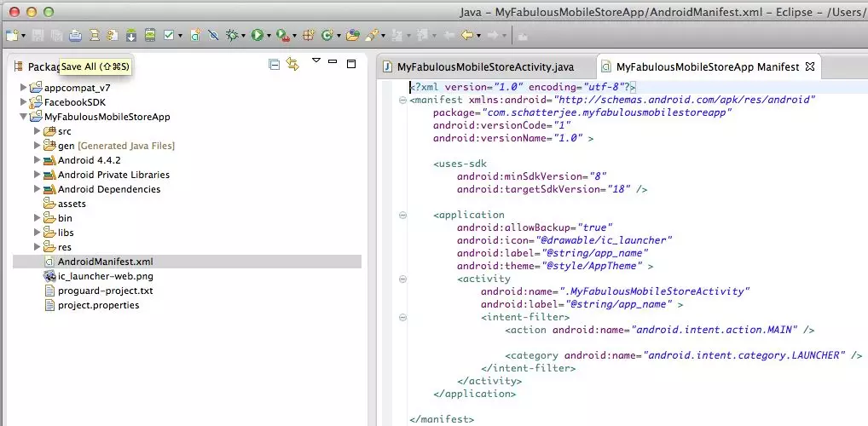The height and width of the screenshot is (426, 868).
Task: Click the Print toolbar icon
Action: pyautogui.click(x=75, y=35)
